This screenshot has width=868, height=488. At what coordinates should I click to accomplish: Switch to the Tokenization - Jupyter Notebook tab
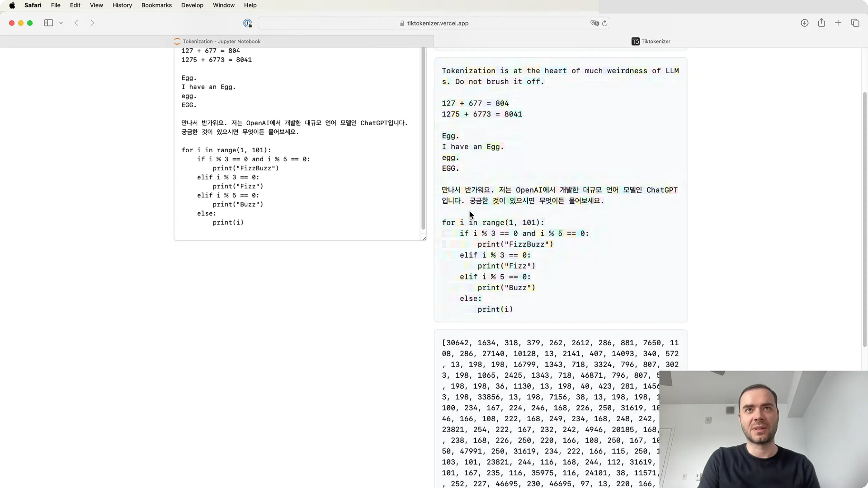217,41
